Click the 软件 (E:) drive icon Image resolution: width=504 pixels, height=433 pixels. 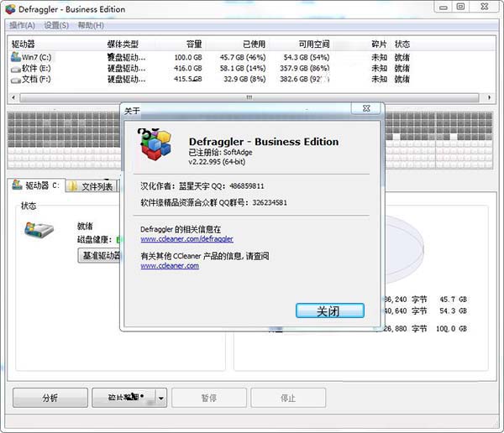coord(16,69)
